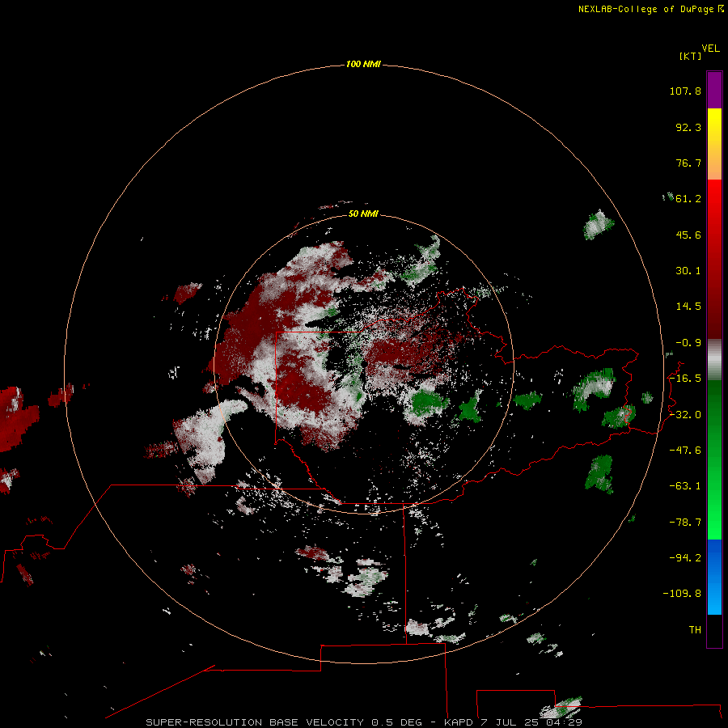Select the 45.6 scale value
Image resolution: width=728 pixels, height=728 pixels.
point(688,235)
